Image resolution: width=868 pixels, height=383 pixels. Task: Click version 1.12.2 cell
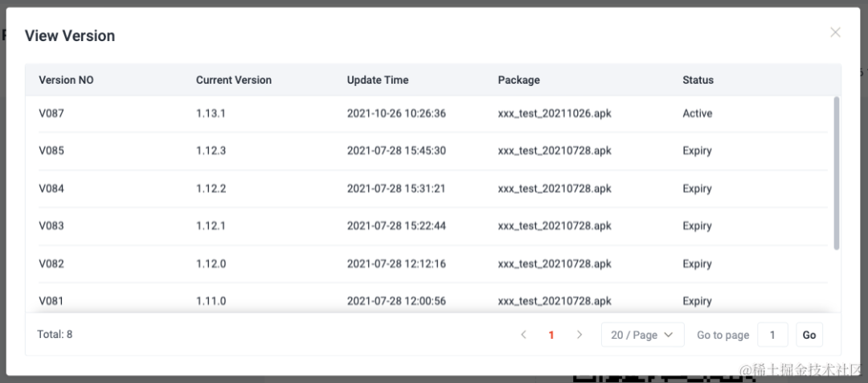click(x=211, y=188)
